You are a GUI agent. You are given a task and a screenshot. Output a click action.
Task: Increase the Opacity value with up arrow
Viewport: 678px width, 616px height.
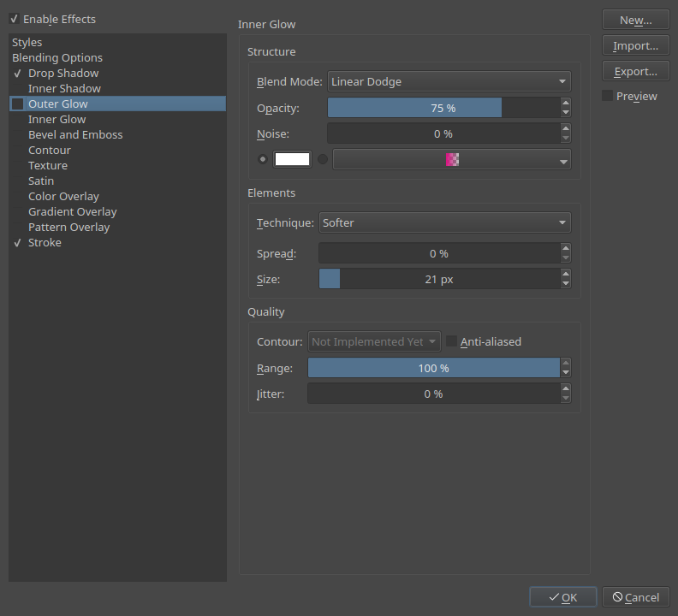(566, 103)
